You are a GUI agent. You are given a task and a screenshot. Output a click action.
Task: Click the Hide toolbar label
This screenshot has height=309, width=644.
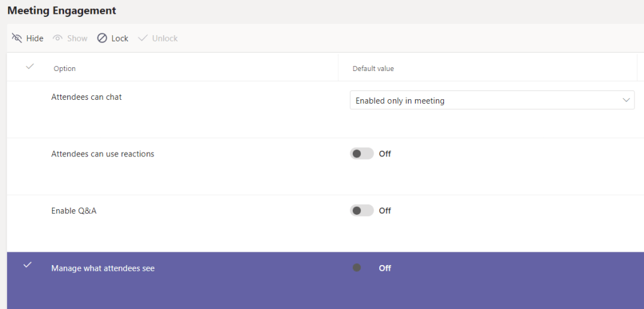coord(35,38)
